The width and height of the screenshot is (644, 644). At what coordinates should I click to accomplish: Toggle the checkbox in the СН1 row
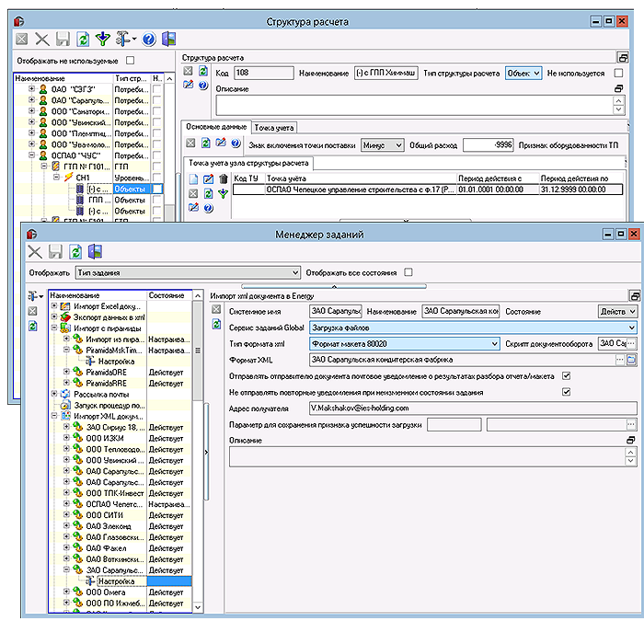point(157,178)
